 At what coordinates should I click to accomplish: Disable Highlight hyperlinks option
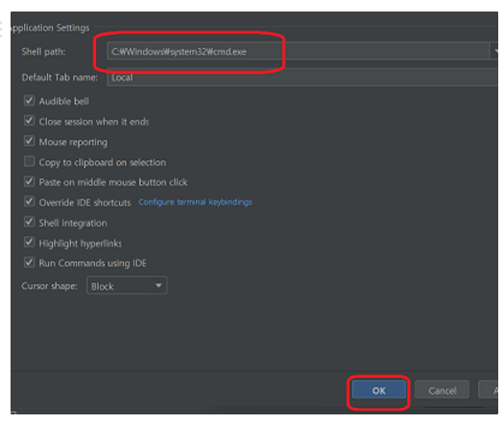29,242
